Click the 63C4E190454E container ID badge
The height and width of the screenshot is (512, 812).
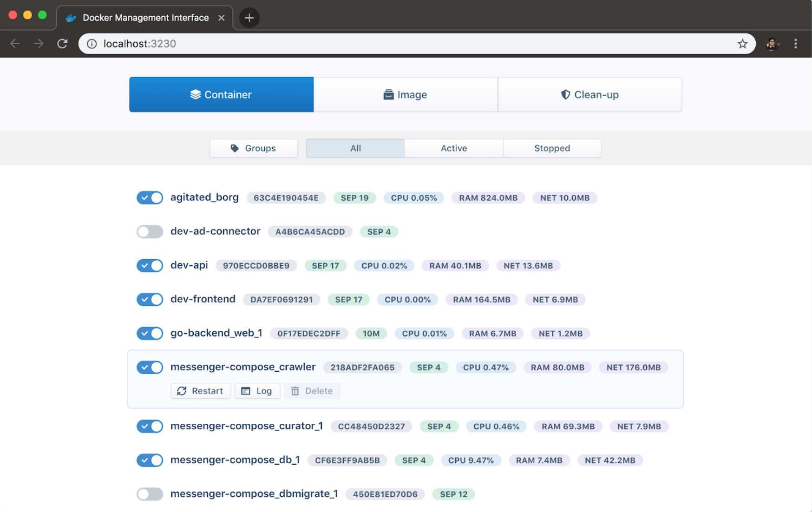click(286, 198)
